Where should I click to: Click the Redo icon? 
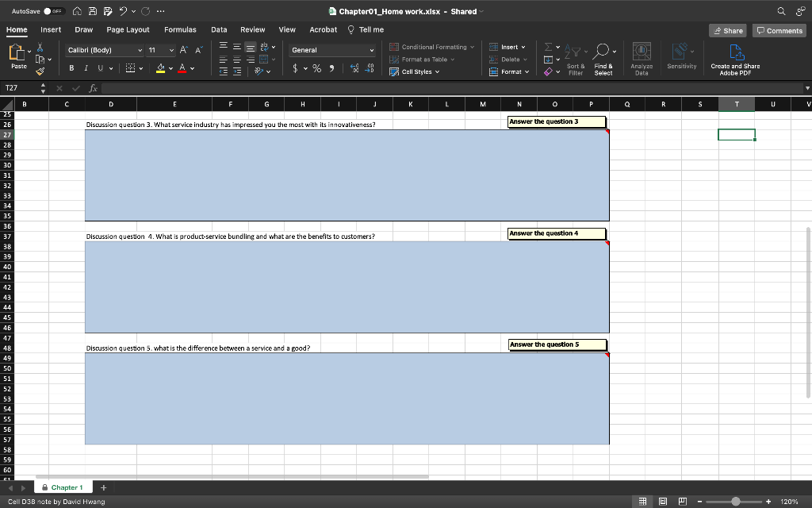[146, 11]
